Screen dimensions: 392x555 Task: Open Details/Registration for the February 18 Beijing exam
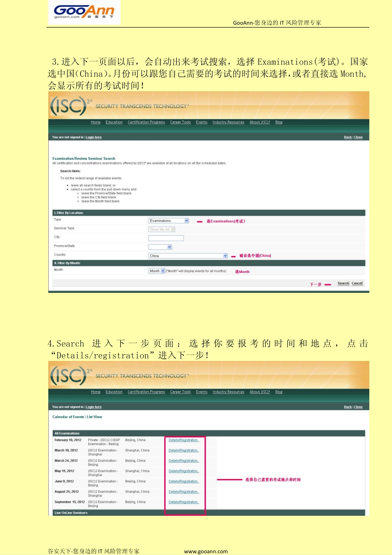[x=183, y=440]
